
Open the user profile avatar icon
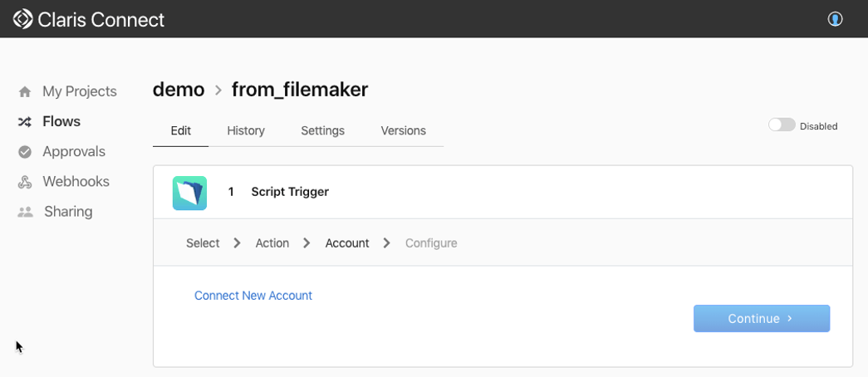(835, 19)
